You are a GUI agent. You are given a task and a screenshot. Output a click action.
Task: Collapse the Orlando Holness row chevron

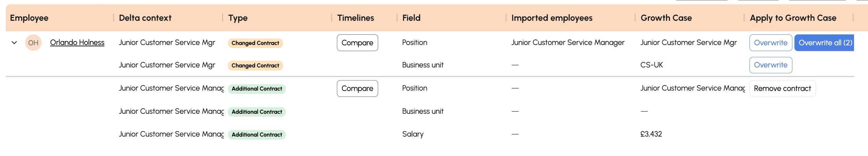coord(14,43)
